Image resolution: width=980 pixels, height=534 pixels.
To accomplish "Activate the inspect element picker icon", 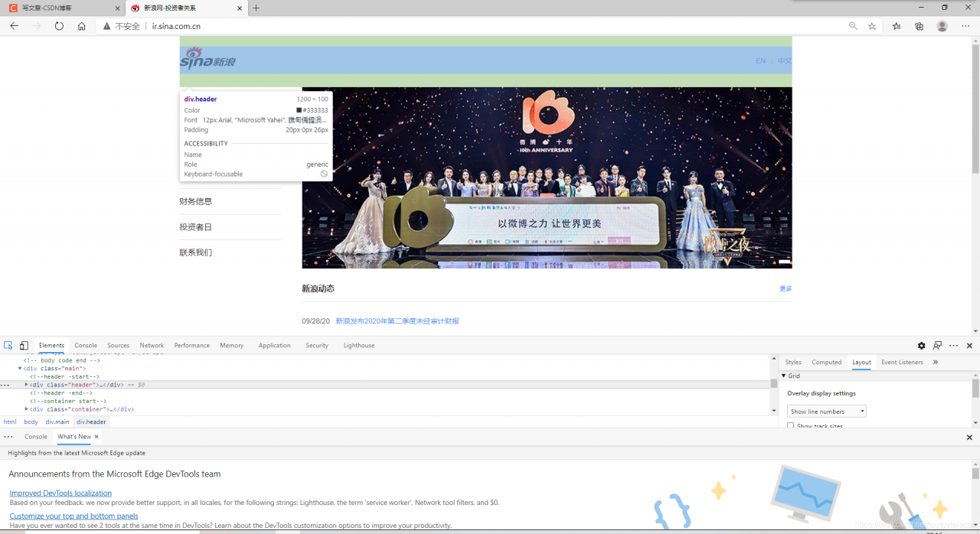I will click(x=8, y=346).
